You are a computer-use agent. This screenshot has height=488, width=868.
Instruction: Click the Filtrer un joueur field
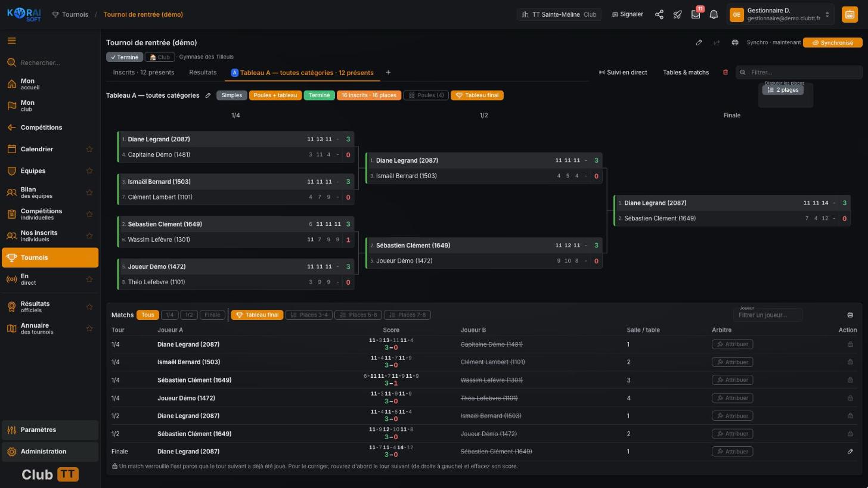pos(768,315)
